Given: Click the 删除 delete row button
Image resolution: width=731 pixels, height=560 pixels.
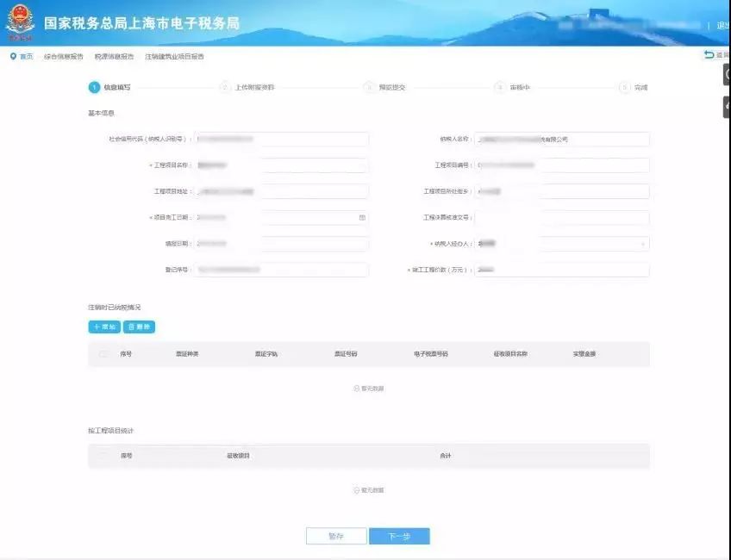Looking at the screenshot, I should click(x=139, y=327).
